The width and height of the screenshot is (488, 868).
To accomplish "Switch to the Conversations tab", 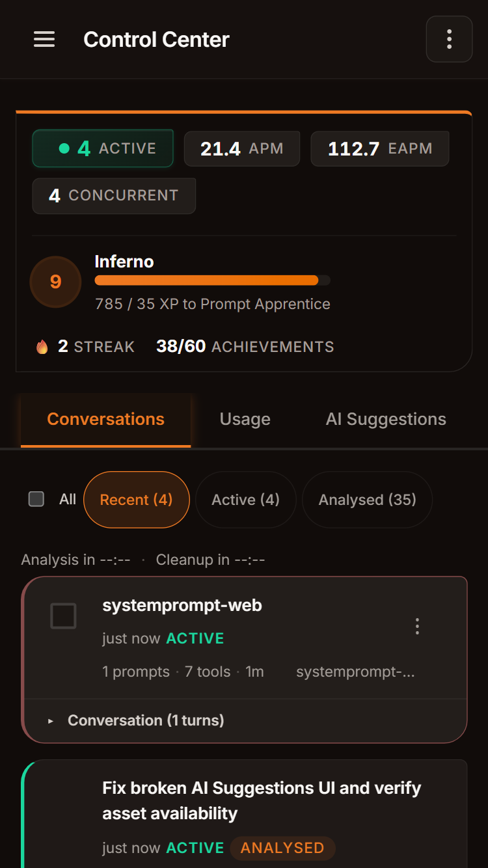I will click(106, 419).
